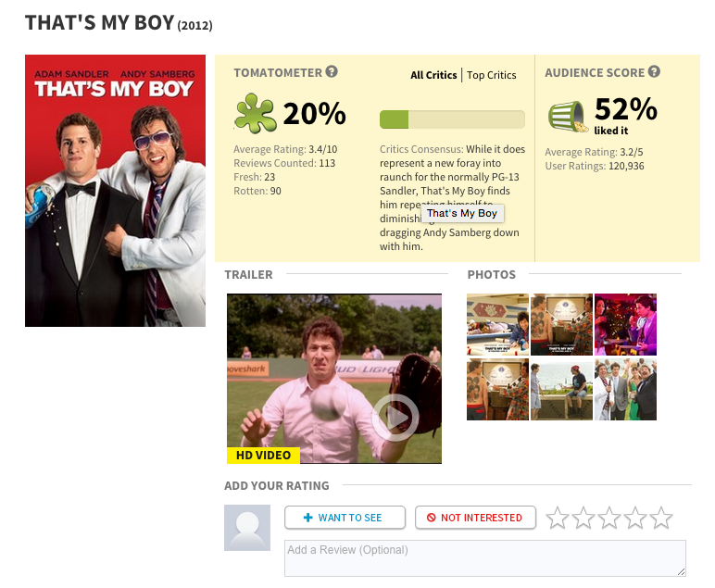
Task: Rate the movie five stars
Action: pos(661,518)
